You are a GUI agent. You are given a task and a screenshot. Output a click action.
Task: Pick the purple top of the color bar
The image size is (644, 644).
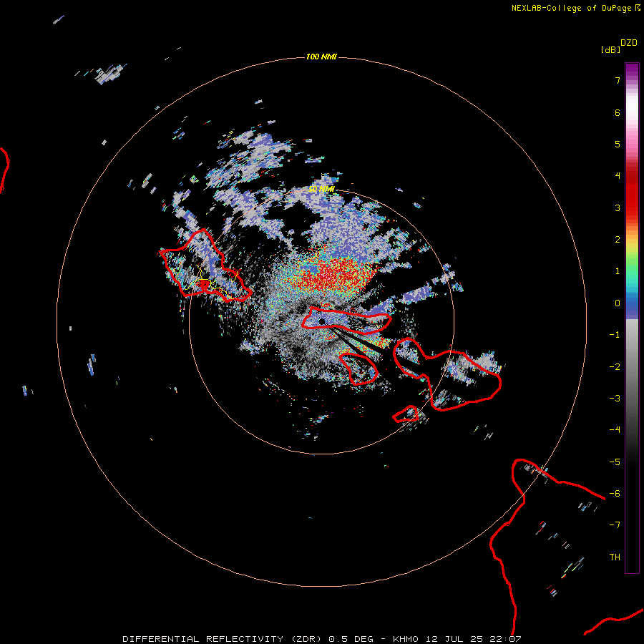pos(632,71)
